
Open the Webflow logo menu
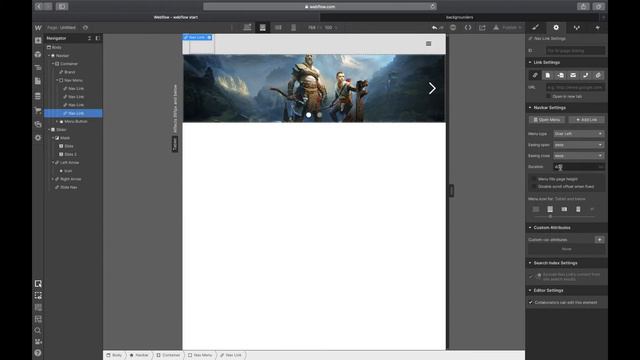38,28
